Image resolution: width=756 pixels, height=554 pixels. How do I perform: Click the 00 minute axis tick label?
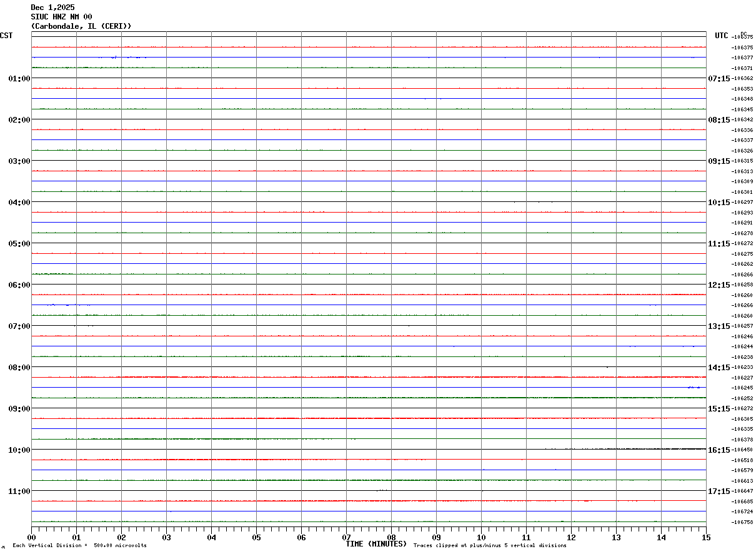coord(32,537)
